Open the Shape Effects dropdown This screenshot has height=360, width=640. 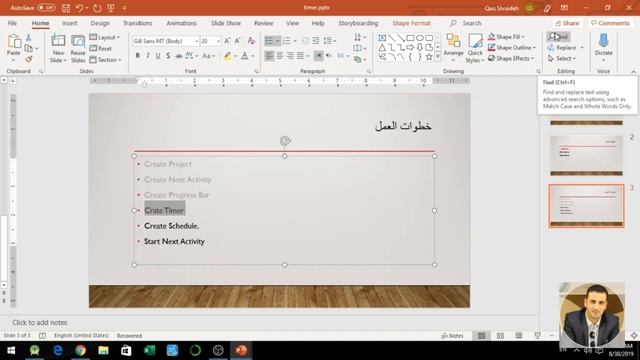point(511,58)
